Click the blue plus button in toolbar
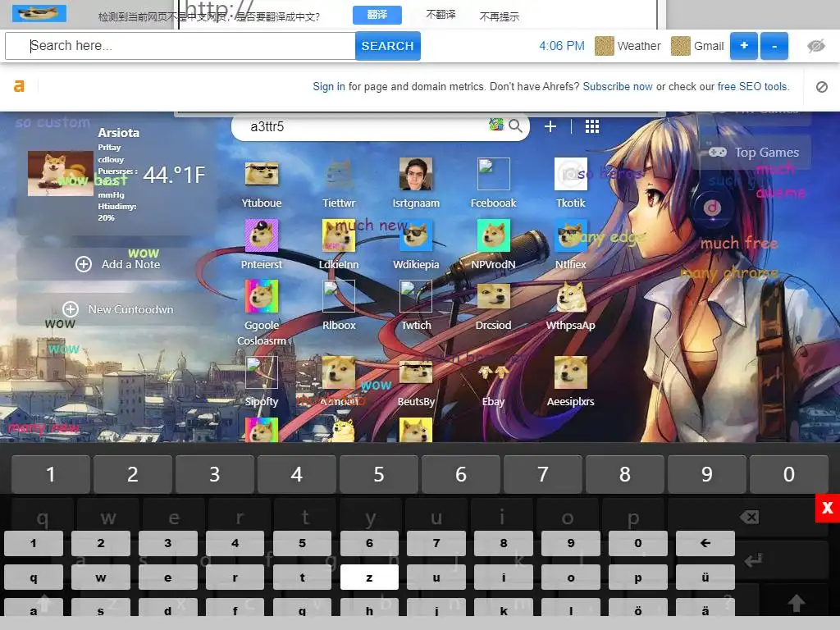This screenshot has height=630, width=840. (x=744, y=46)
